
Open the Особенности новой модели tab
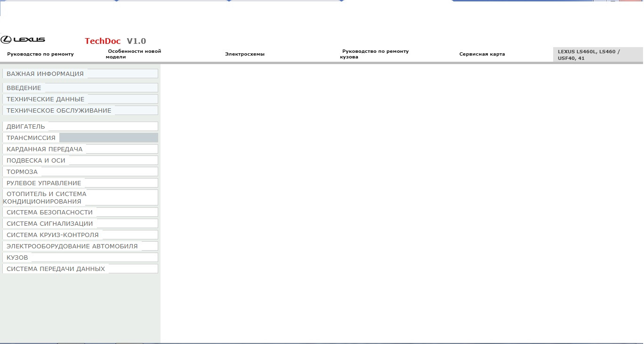tap(134, 54)
